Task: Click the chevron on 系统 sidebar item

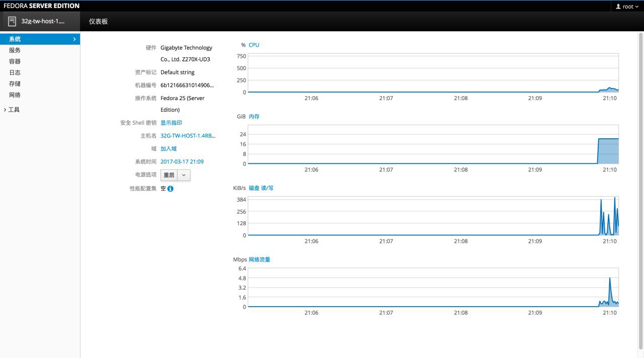Action: coord(74,39)
